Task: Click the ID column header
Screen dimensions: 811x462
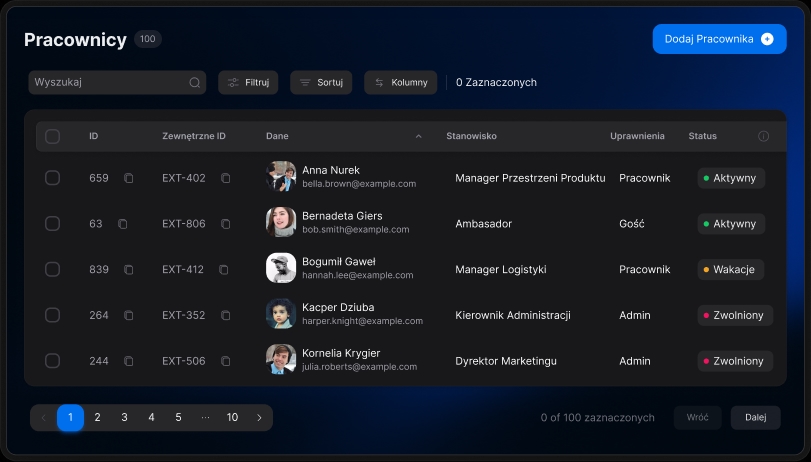Action: pos(94,136)
